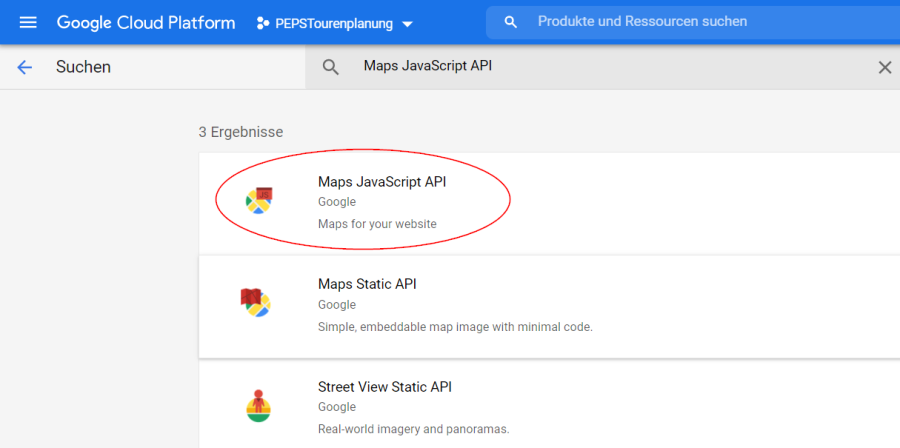Screen dimensions: 900x448
Task: Click the Maps Static API product icon
Action: click(257, 302)
